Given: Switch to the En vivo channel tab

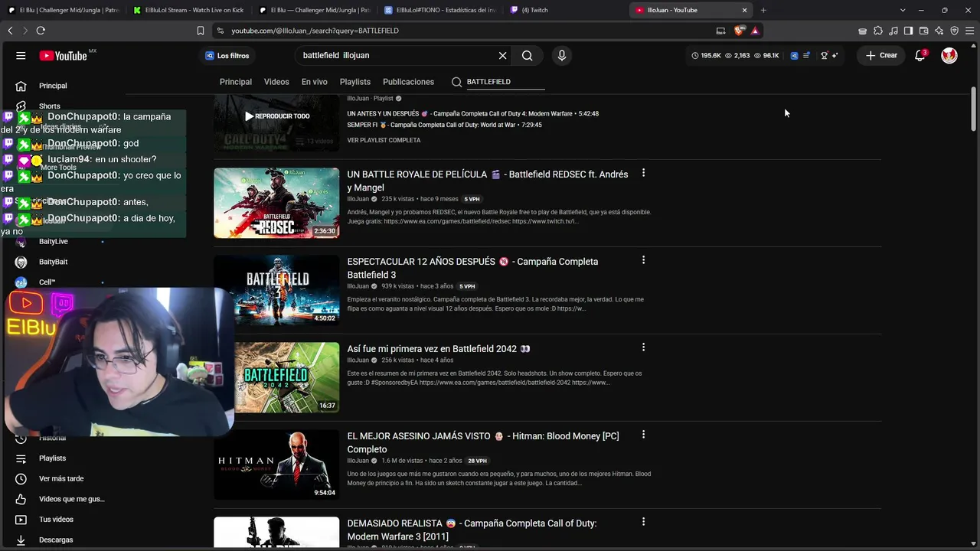Looking at the screenshot, I should tap(314, 82).
